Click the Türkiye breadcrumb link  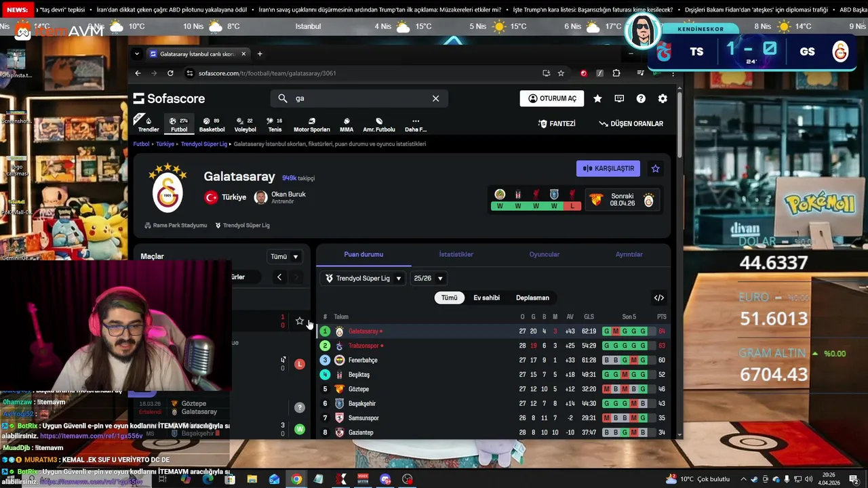165,144
